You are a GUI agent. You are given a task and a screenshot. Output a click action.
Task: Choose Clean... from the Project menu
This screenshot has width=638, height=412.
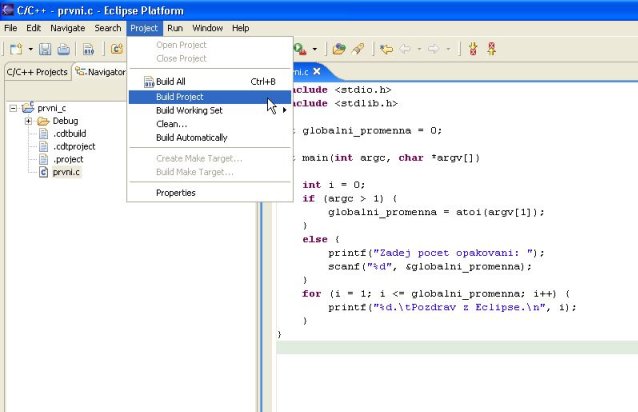[x=210, y=124]
